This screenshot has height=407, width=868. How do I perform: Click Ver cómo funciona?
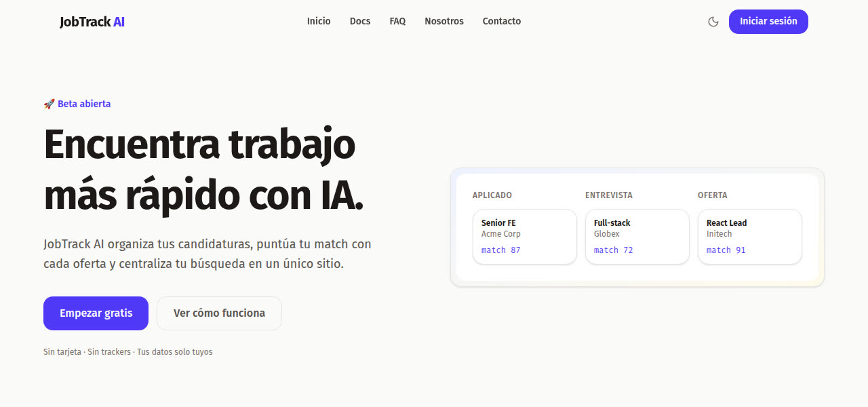219,313
